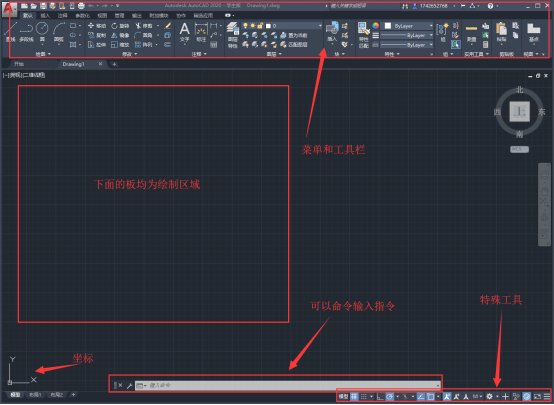Click the Save icon in quick access toolbar
The image size is (554, 405).
[x=43, y=6]
